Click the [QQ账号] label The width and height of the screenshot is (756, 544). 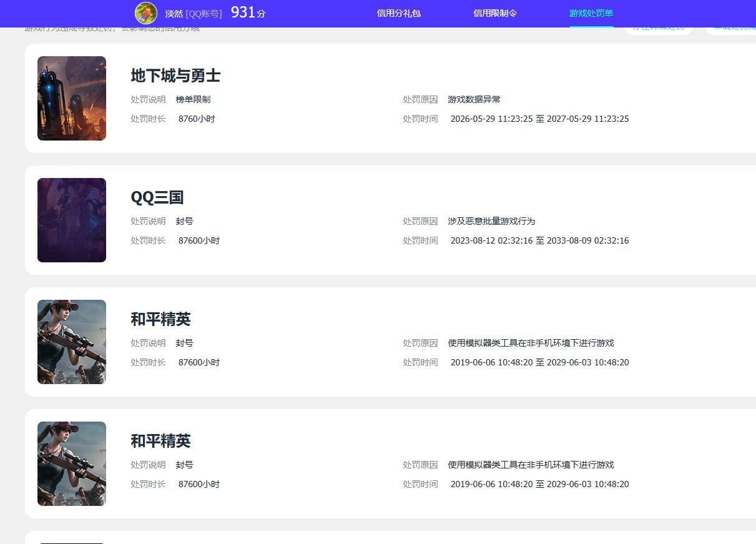(204, 14)
